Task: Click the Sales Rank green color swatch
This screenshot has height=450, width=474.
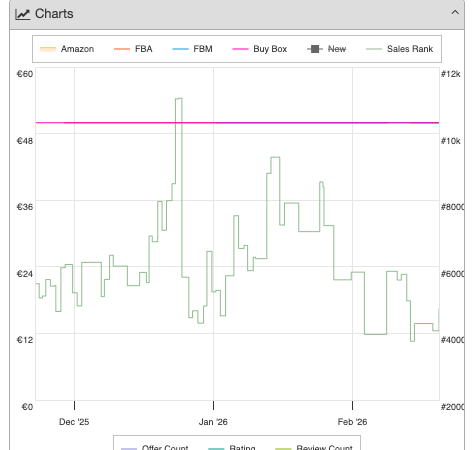Action: coord(374,49)
